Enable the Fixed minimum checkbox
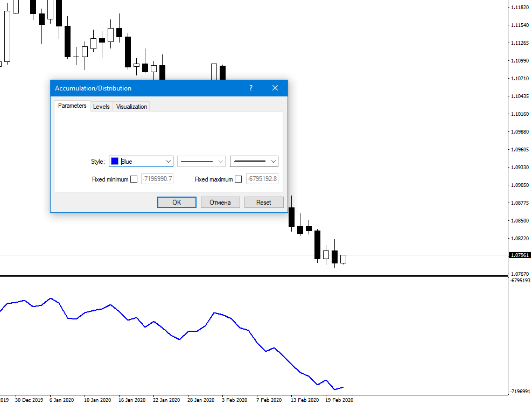Screen dimensions: 532x404 coord(134,179)
